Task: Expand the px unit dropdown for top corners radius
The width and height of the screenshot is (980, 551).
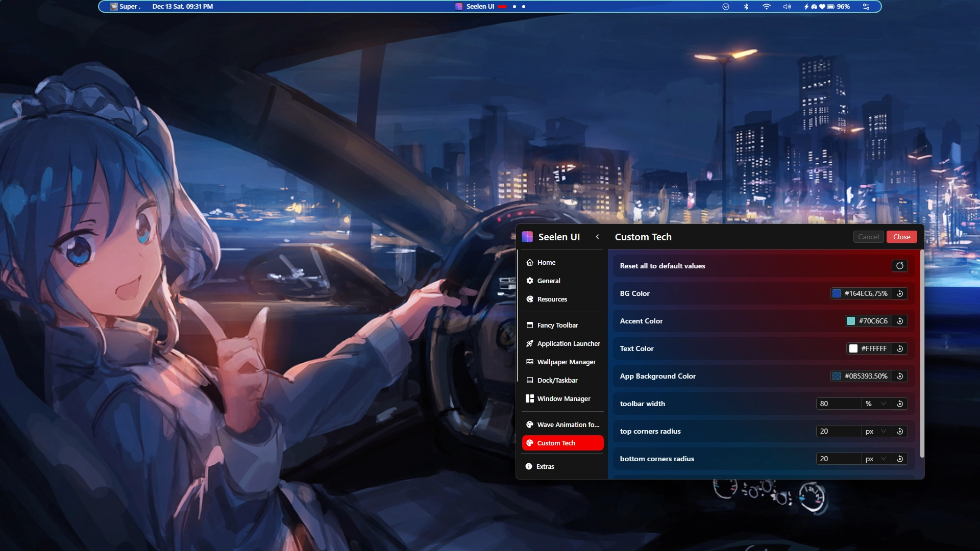Action: [x=876, y=431]
